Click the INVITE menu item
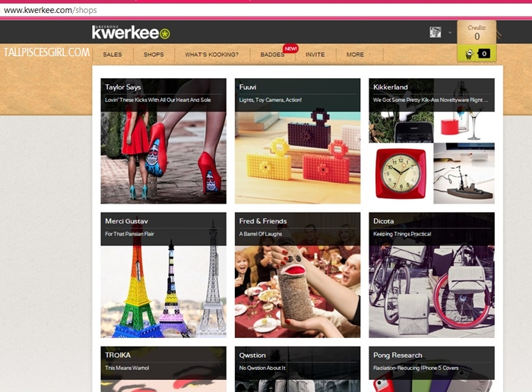Screen dimensions: 532x392 315,54
